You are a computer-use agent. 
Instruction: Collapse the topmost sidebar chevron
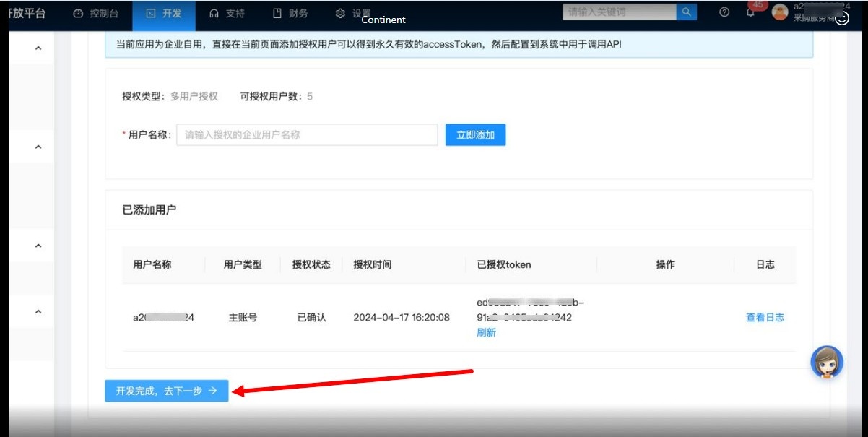click(x=39, y=48)
